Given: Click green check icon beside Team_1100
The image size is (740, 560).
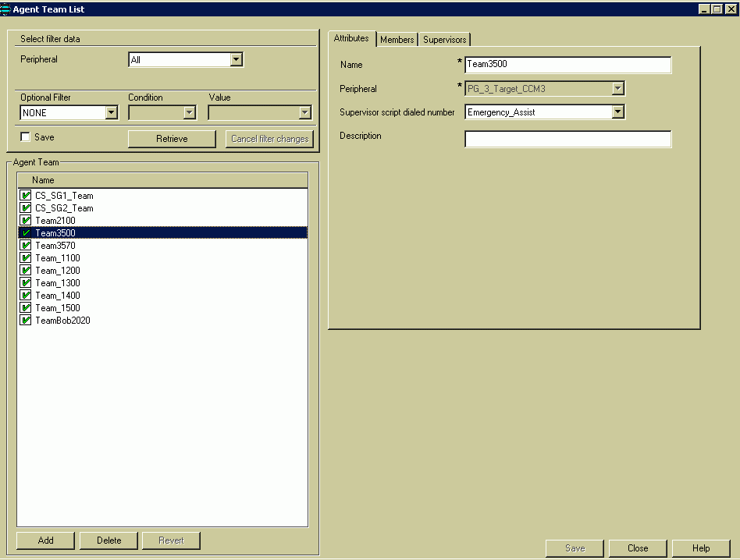Looking at the screenshot, I should point(26,258).
